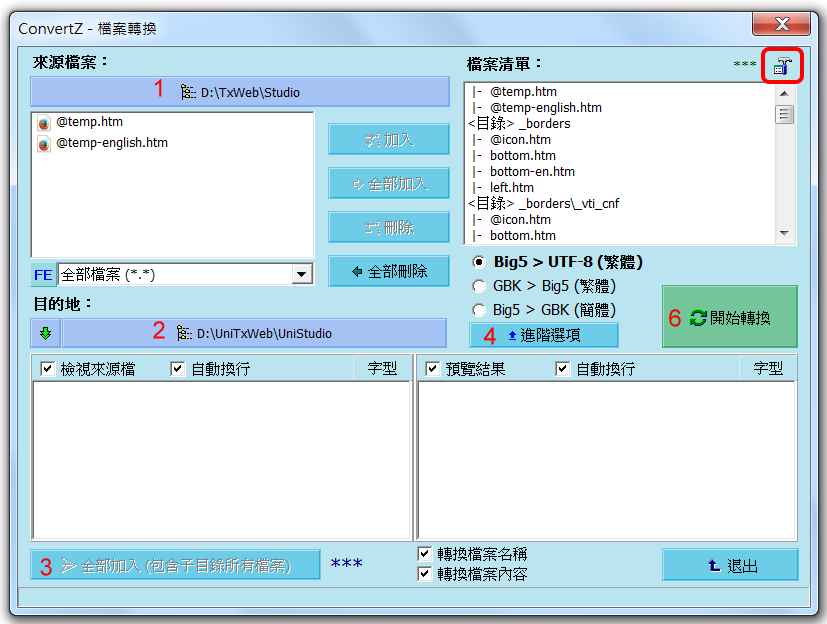This screenshot has width=827, height=624.
Task: Click the green down-arrow destination icon
Action: coord(44,333)
